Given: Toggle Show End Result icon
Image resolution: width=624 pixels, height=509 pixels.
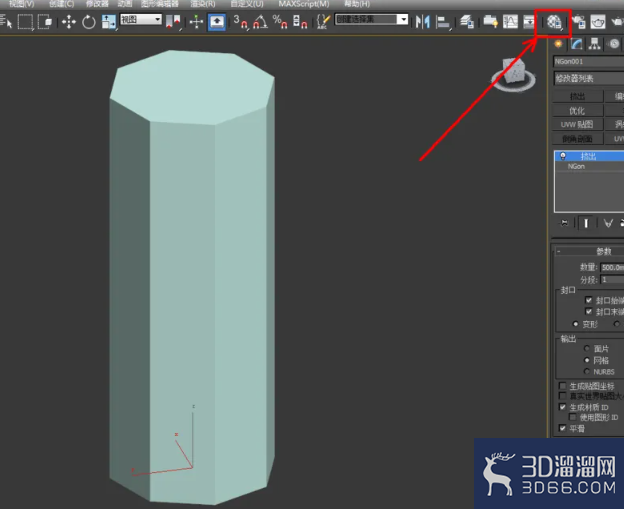Looking at the screenshot, I should point(586,223).
